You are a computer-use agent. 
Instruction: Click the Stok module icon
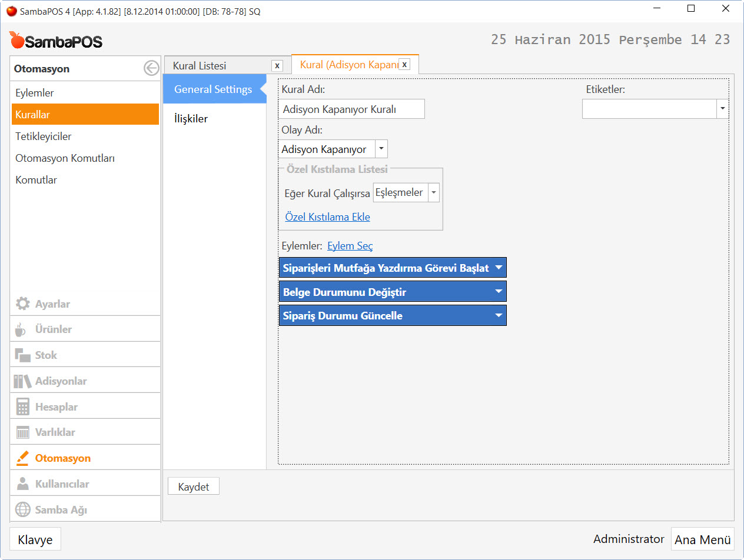pyautogui.click(x=22, y=355)
